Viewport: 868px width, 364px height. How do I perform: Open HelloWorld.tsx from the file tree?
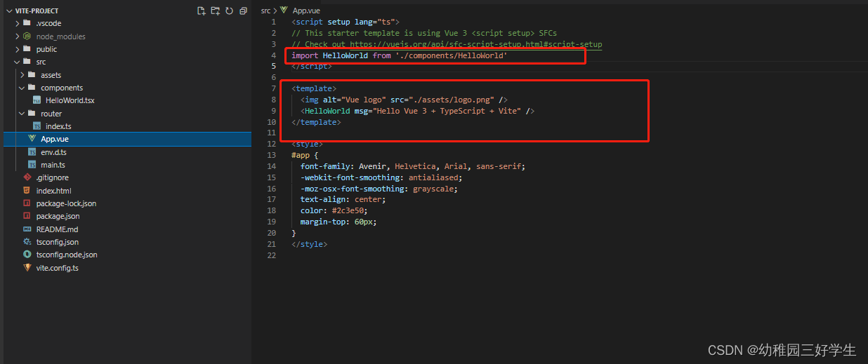(70, 100)
